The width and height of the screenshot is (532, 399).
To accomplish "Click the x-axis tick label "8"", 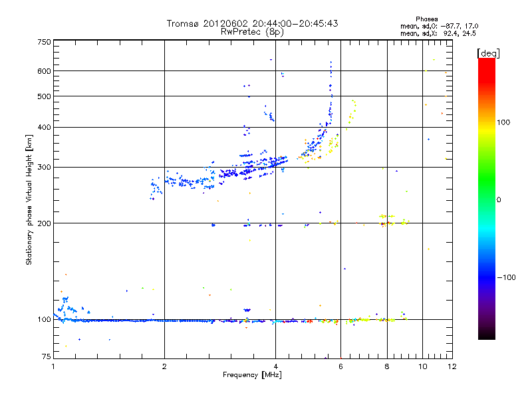I will 387,366.
